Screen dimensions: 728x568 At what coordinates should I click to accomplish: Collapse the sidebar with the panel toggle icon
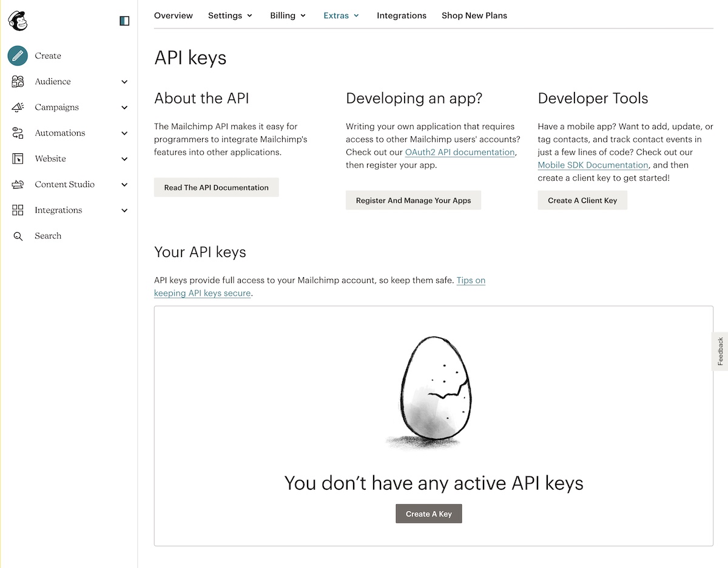pyautogui.click(x=124, y=21)
